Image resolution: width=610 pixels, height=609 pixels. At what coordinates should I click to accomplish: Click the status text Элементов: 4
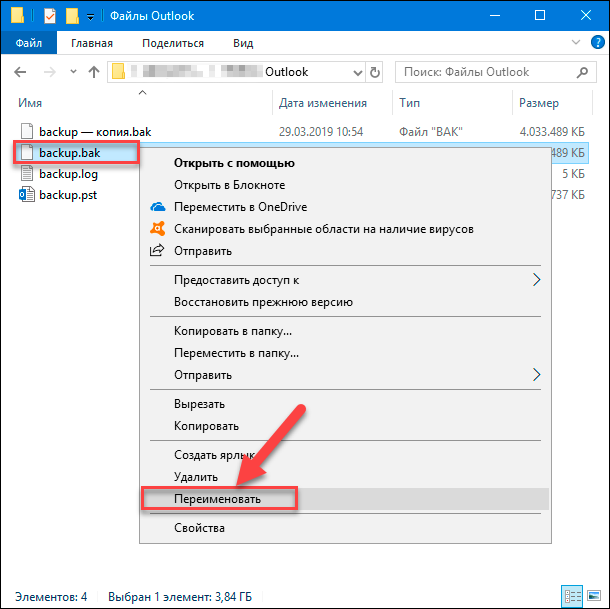pyautogui.click(x=51, y=597)
